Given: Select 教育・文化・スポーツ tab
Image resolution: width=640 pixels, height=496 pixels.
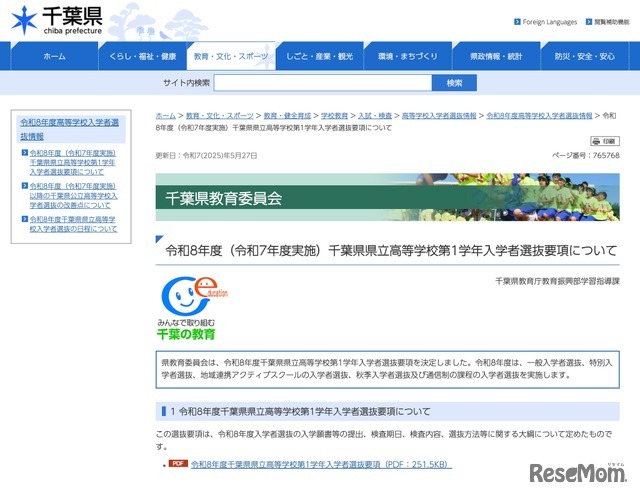Looking at the screenshot, I should pyautogui.click(x=231, y=56).
